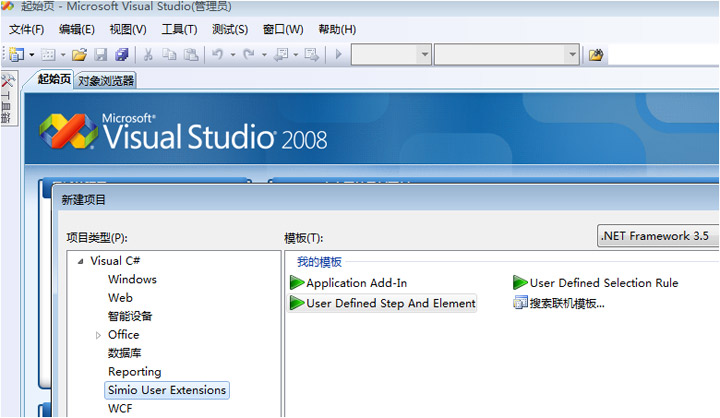
Task: Click the Paste toolbar icon
Action: pyautogui.click(x=191, y=55)
